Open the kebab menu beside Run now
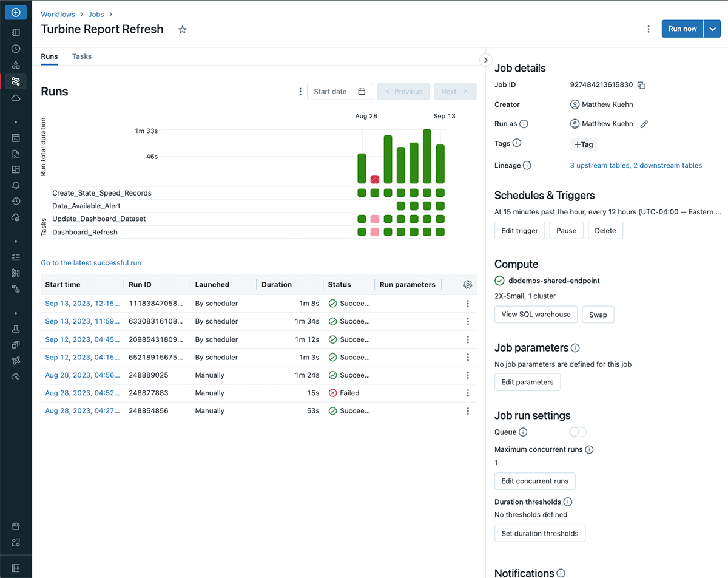This screenshot has width=728, height=578. point(649,29)
